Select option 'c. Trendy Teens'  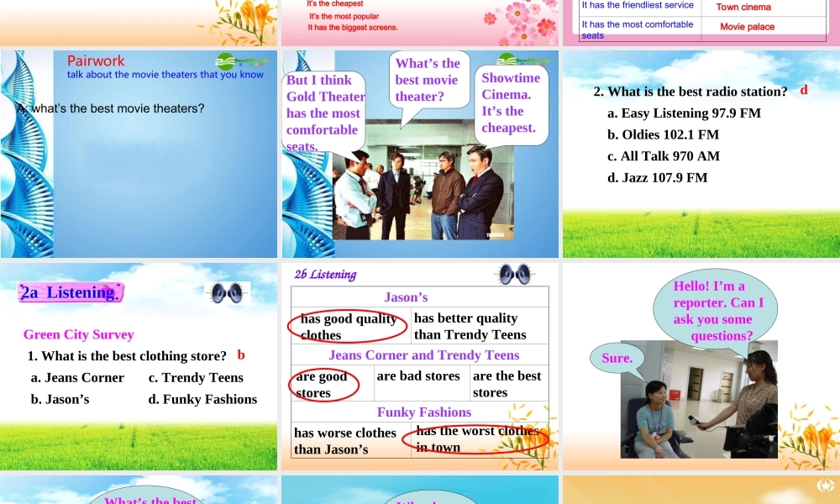click(x=196, y=378)
